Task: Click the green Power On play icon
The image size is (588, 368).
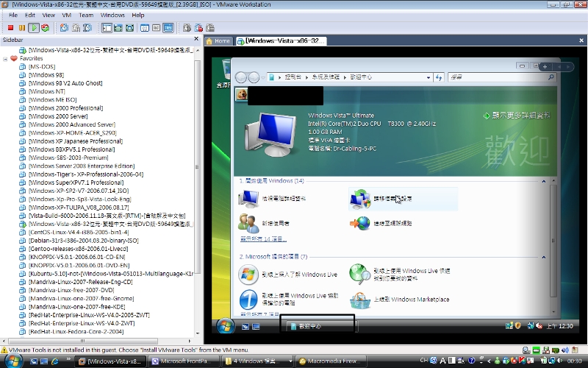Action: click(x=34, y=28)
